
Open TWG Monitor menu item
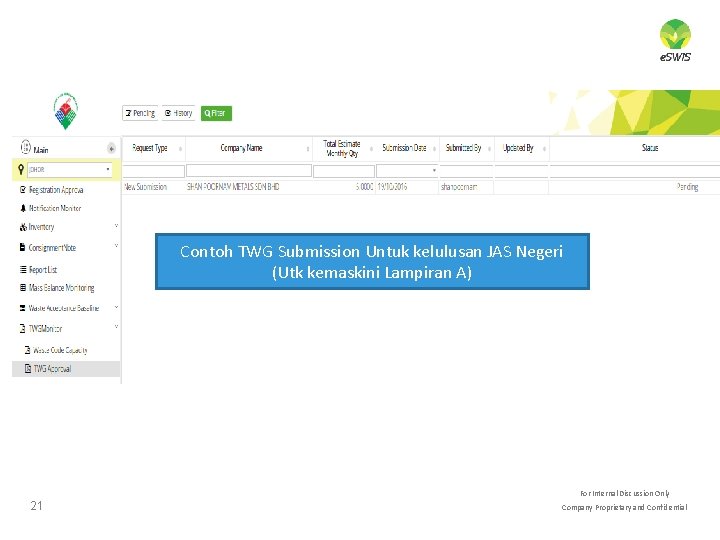coord(45,329)
